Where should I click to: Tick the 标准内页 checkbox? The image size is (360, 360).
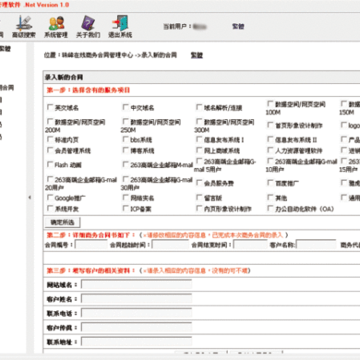(x=50, y=139)
